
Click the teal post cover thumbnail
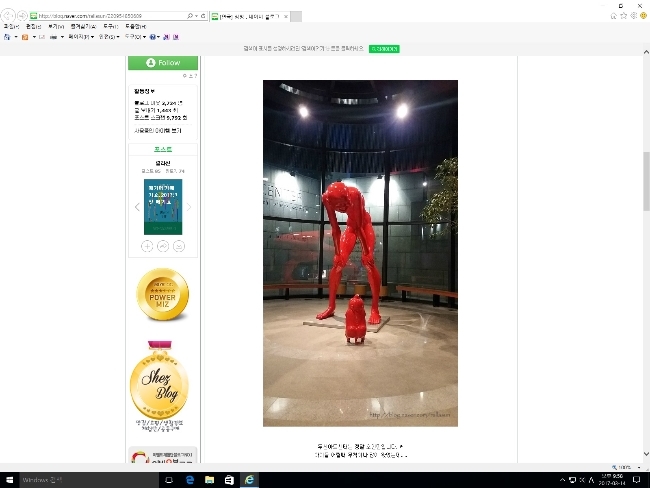[x=163, y=207]
